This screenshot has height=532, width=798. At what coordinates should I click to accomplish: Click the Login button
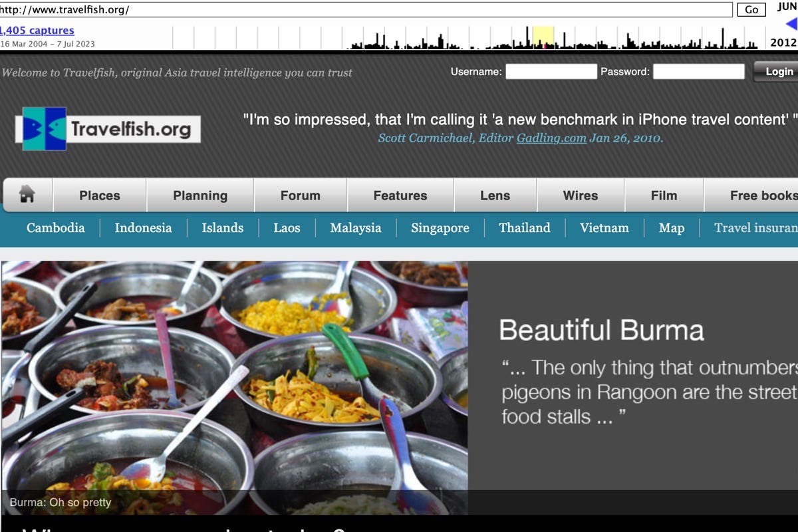(777, 72)
